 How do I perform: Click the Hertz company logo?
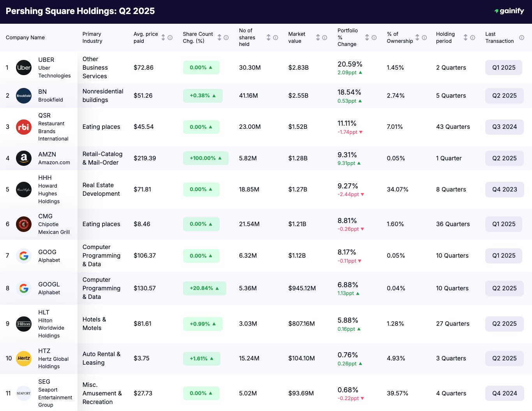24,358
